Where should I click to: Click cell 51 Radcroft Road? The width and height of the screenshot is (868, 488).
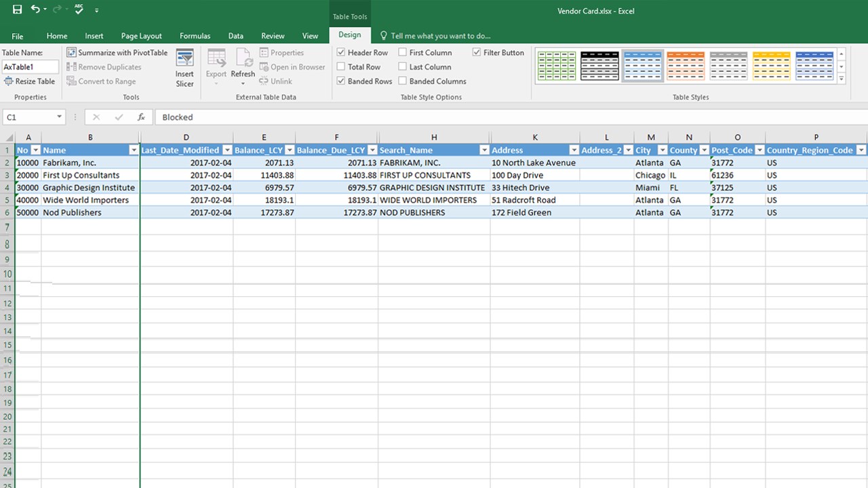click(534, 200)
